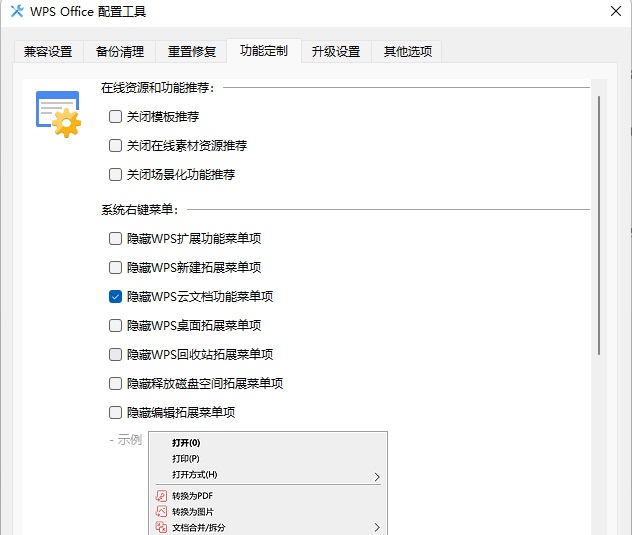The height and width of the screenshot is (535, 632).
Task: Click the 转换为PDF icon in example menu
Action: point(161,496)
